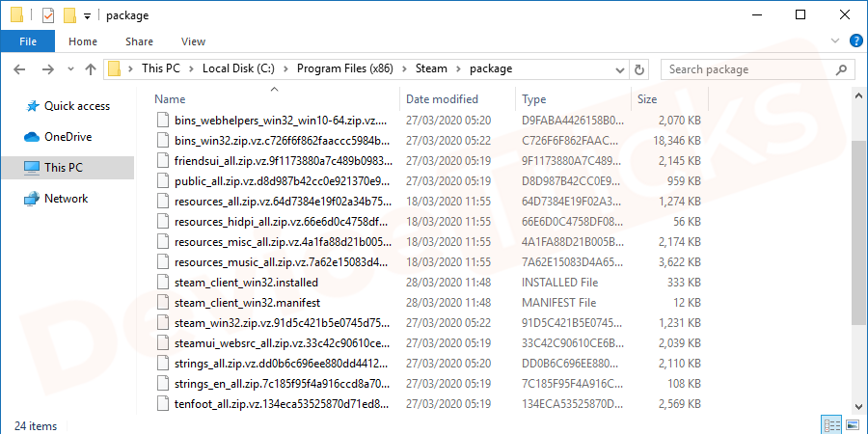
Task: Click the search magnifier icon
Action: (841, 69)
